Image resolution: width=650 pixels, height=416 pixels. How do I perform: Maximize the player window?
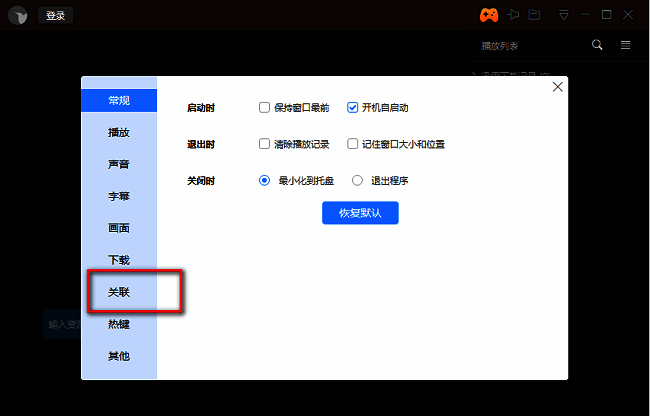(x=606, y=15)
